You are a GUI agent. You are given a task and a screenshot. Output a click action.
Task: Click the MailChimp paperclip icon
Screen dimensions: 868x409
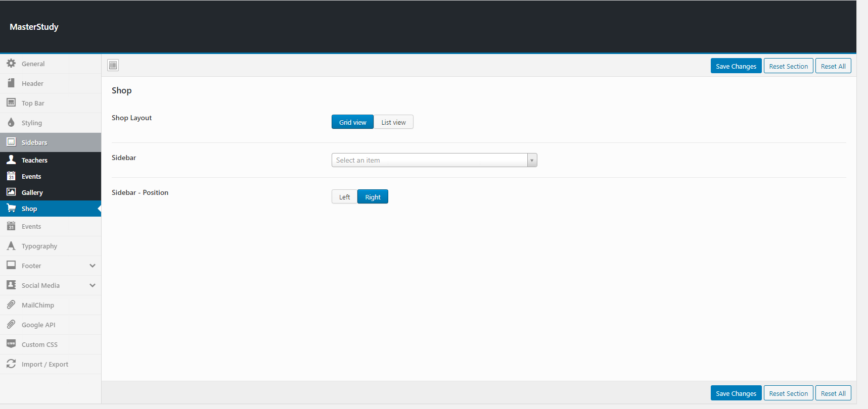[x=11, y=305]
